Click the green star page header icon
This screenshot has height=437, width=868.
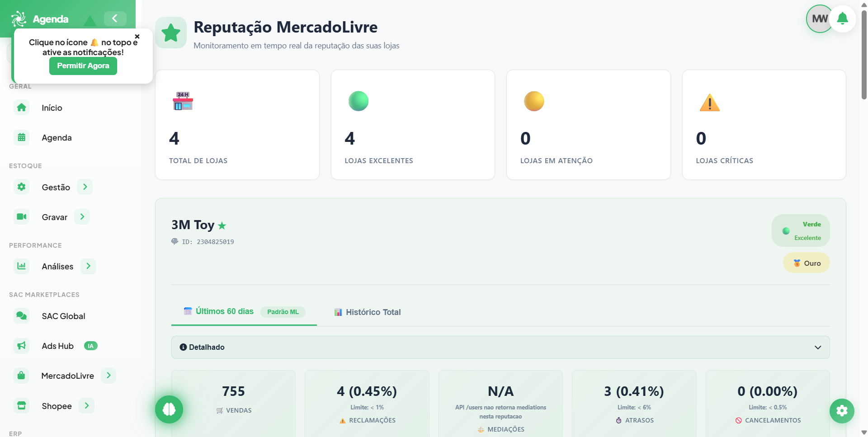pos(171,33)
